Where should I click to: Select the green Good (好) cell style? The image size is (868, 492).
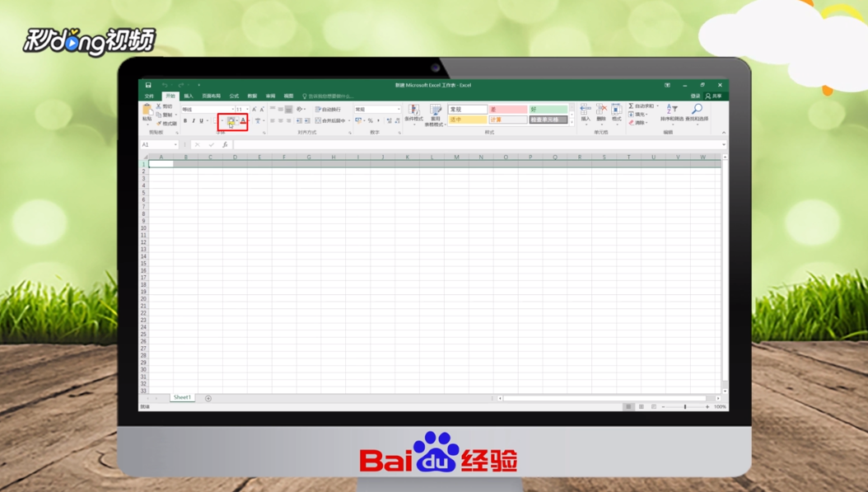pyautogui.click(x=548, y=109)
